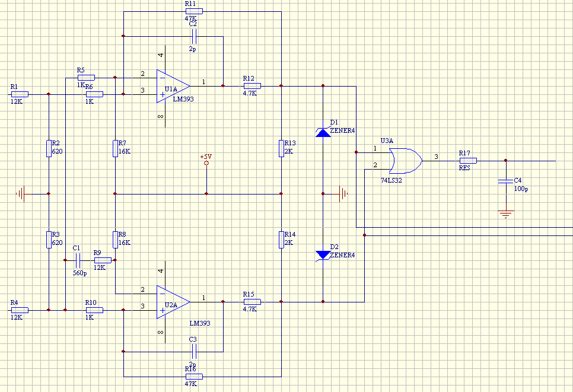Click the 2K value beside R13
Screen dimensions: 573x392
pyautogui.click(x=289, y=151)
